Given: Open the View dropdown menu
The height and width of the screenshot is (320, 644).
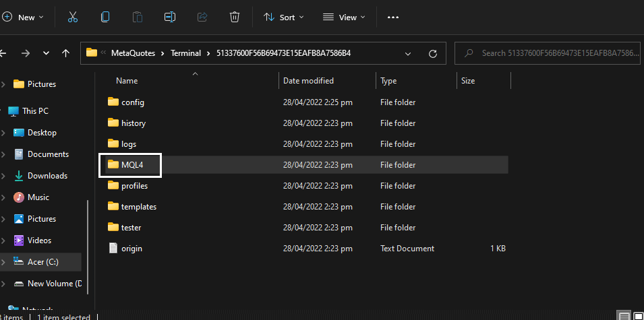Looking at the screenshot, I should [x=344, y=18].
